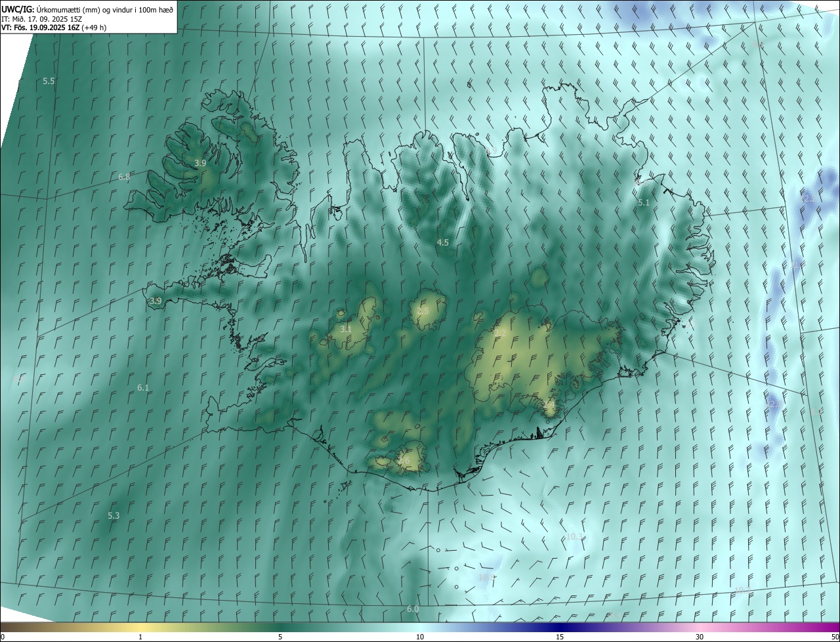
Task: Click the 'IT: Mið. 17. 09. 2025 15Z' line
Action: point(41,19)
